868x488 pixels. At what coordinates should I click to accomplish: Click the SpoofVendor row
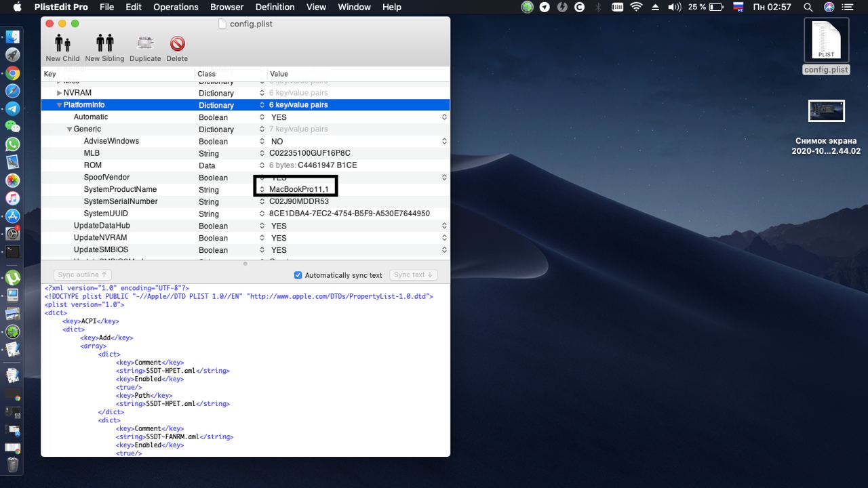point(245,178)
